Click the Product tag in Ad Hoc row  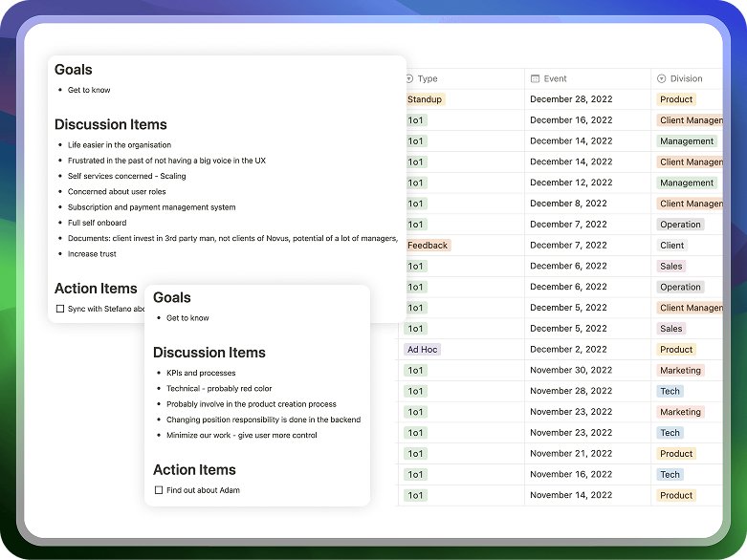point(676,350)
